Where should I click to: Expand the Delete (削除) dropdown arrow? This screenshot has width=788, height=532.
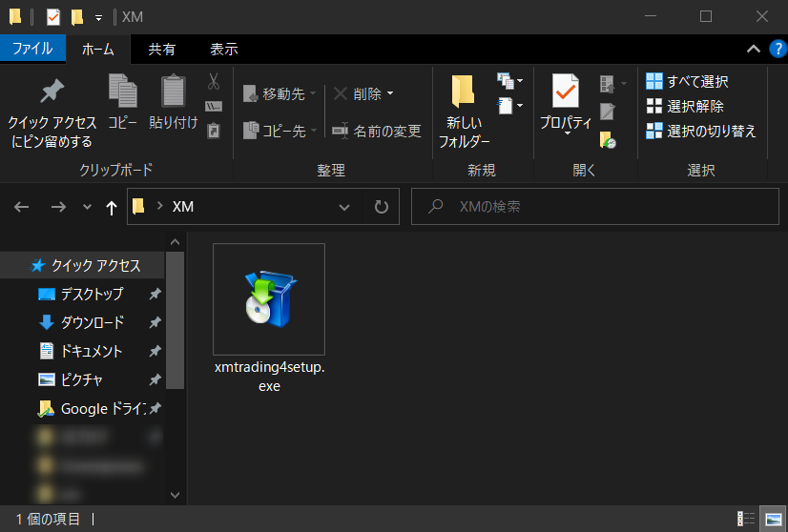click(x=390, y=93)
